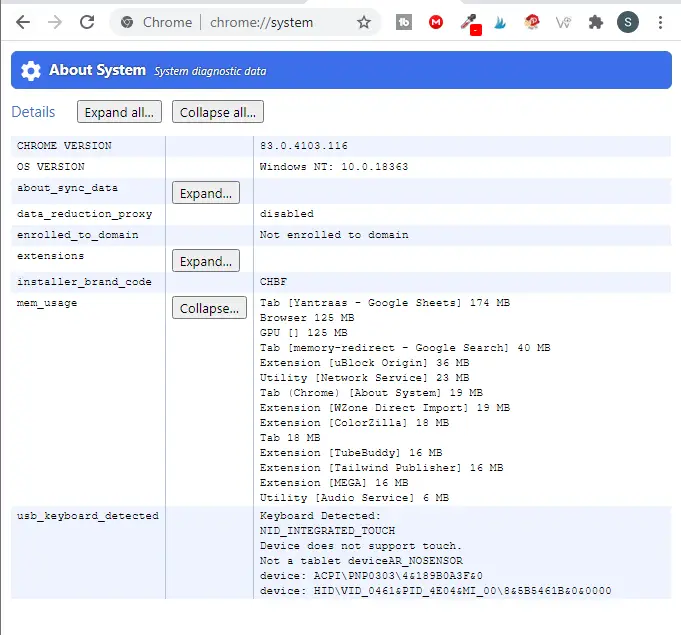Click the ColorZilla 18 MB line

(354, 423)
